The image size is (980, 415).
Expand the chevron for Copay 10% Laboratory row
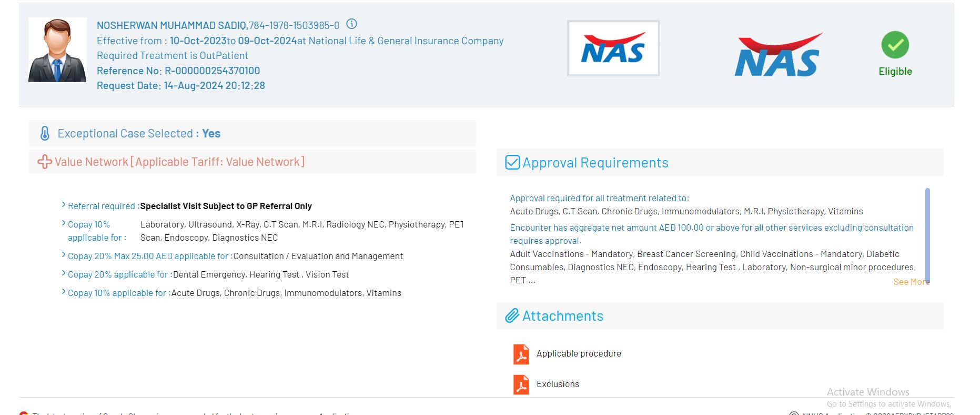coord(64,223)
